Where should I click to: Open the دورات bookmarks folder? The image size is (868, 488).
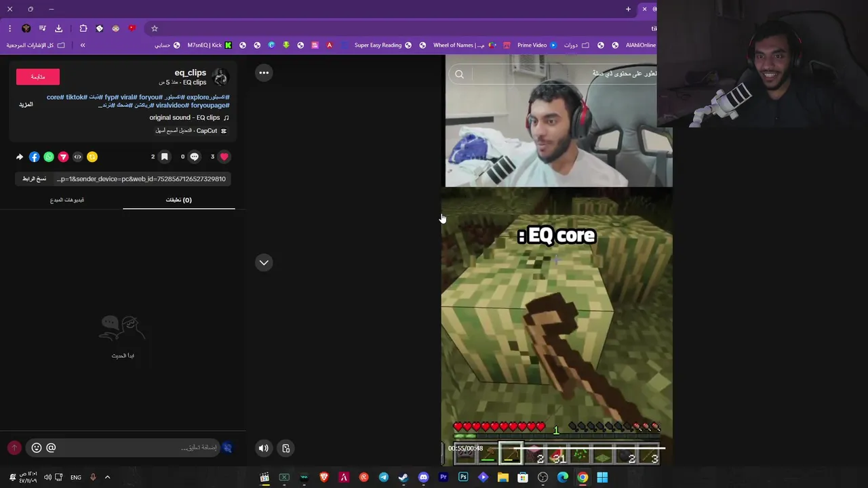pos(576,45)
